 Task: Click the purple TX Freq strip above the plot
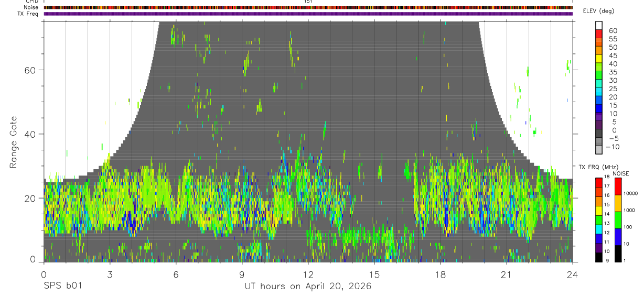(308, 14)
